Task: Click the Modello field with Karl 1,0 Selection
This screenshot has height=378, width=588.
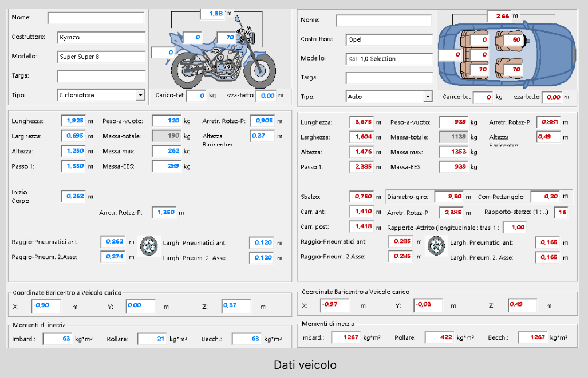Action: pos(389,59)
